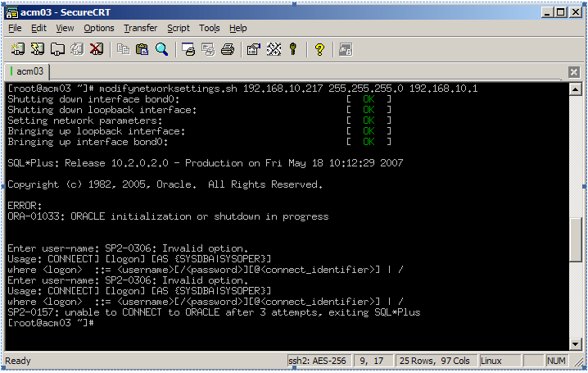
Task: Open Session Options from the toolbar
Action: (x=254, y=49)
